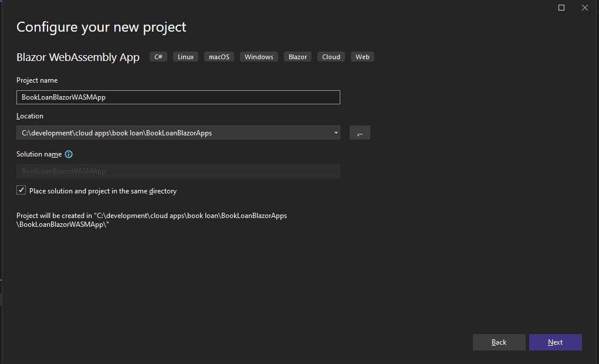Click the Blazor WebAssembly App heading
599x364 pixels.
click(78, 57)
